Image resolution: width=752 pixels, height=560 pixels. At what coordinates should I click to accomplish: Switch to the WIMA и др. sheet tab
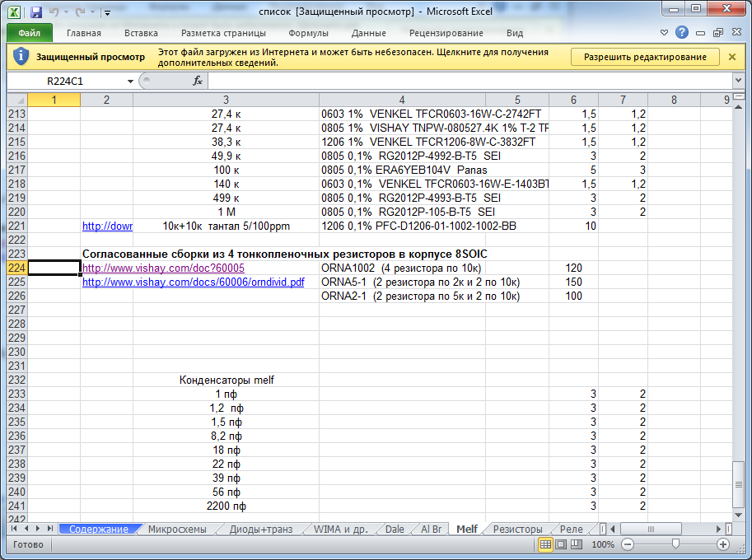coord(341,529)
